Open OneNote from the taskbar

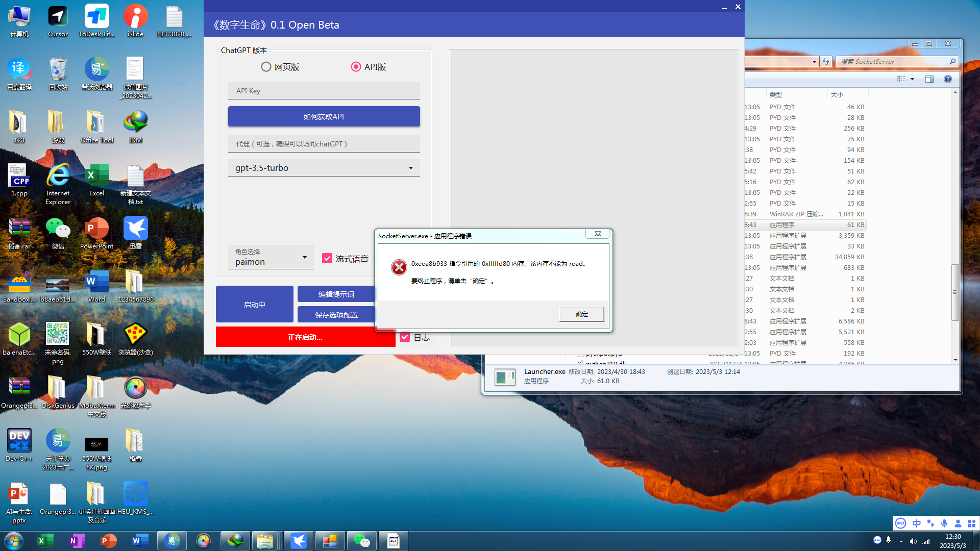(x=77, y=541)
